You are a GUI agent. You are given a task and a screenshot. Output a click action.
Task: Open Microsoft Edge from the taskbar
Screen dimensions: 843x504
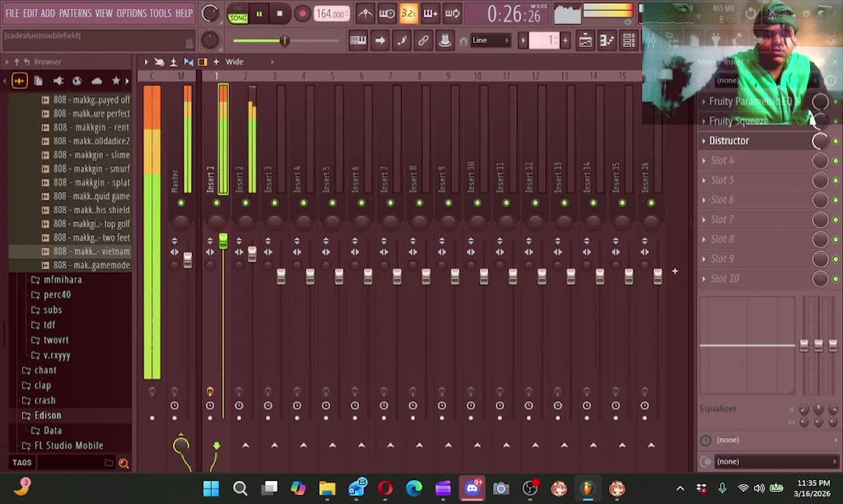pos(414,489)
